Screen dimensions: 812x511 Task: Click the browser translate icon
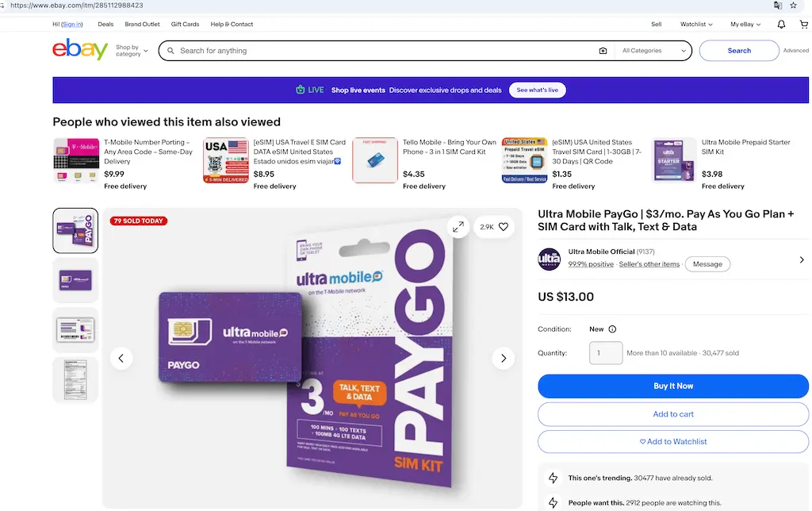(778, 6)
